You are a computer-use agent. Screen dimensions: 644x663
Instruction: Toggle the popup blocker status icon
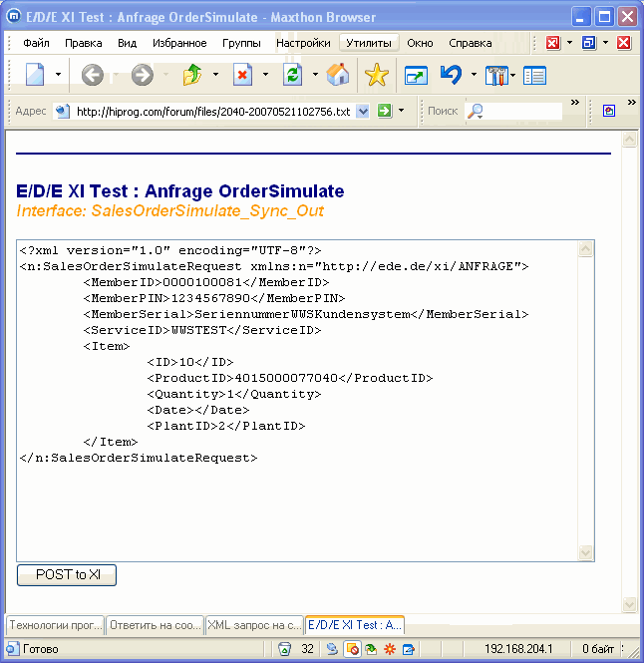pos(352,649)
